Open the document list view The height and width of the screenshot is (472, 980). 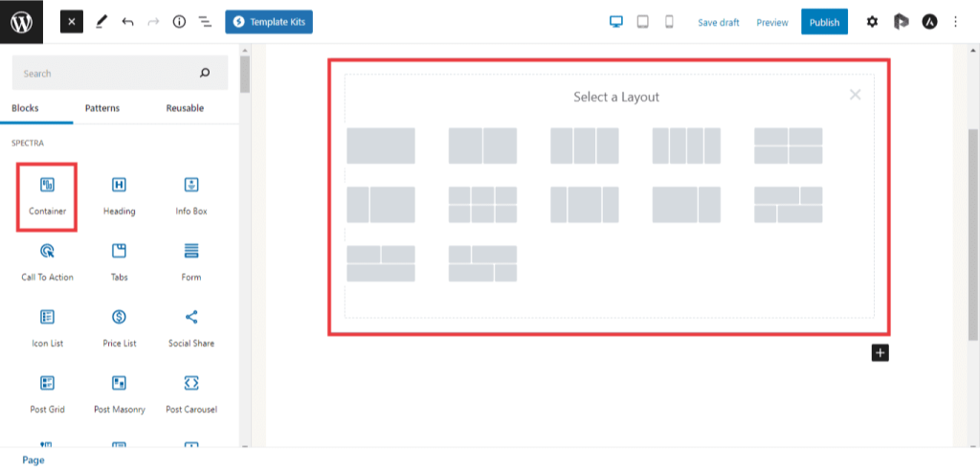205,22
